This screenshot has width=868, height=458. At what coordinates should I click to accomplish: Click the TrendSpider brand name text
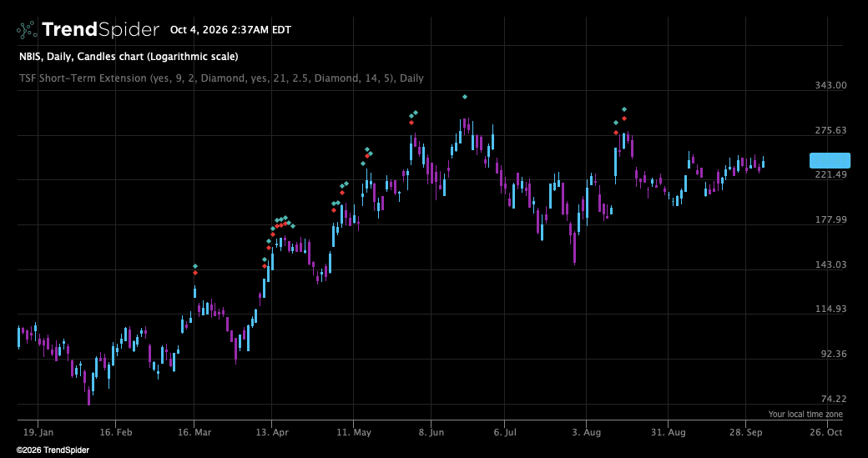point(101,30)
